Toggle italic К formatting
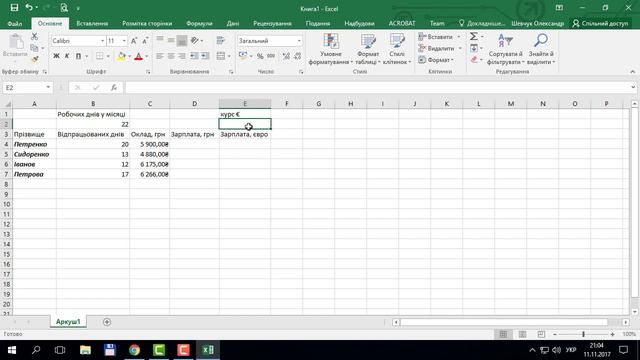Screen dimensions: 640x360 click(x=67, y=56)
